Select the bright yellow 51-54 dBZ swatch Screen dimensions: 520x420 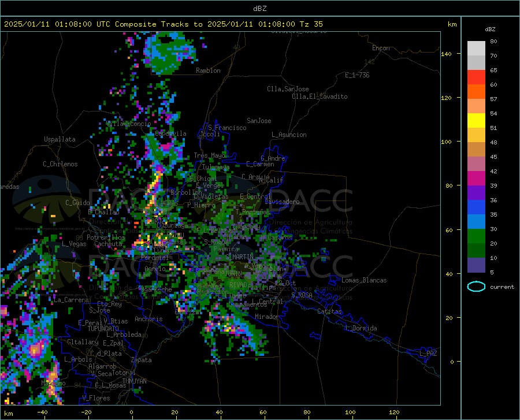point(476,121)
